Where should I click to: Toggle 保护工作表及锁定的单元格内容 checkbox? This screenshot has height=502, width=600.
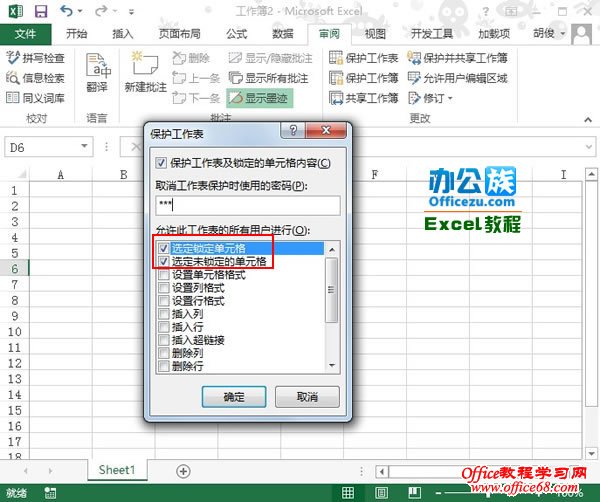pos(161,163)
